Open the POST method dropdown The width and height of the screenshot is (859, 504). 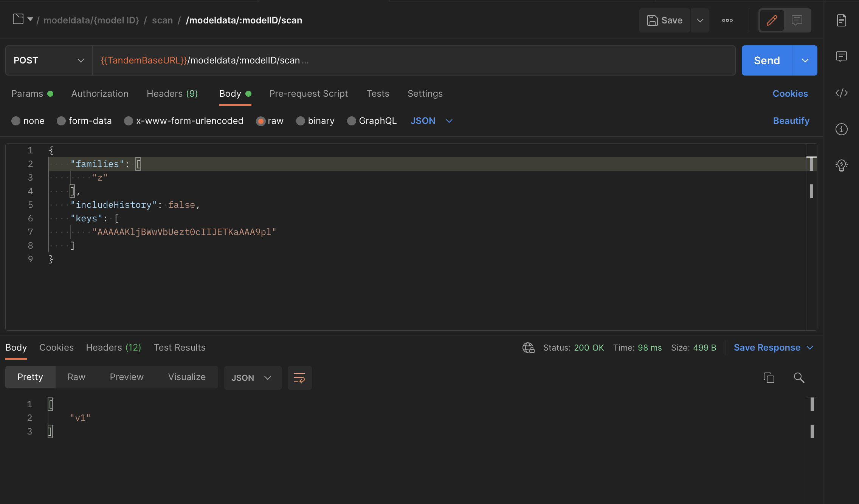[x=49, y=60]
